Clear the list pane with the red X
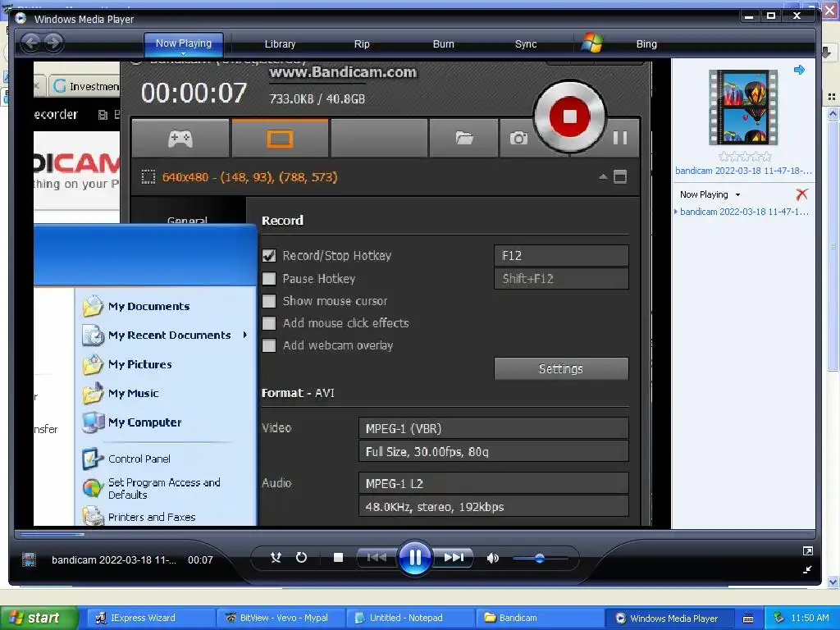The width and height of the screenshot is (840, 630). (x=801, y=194)
